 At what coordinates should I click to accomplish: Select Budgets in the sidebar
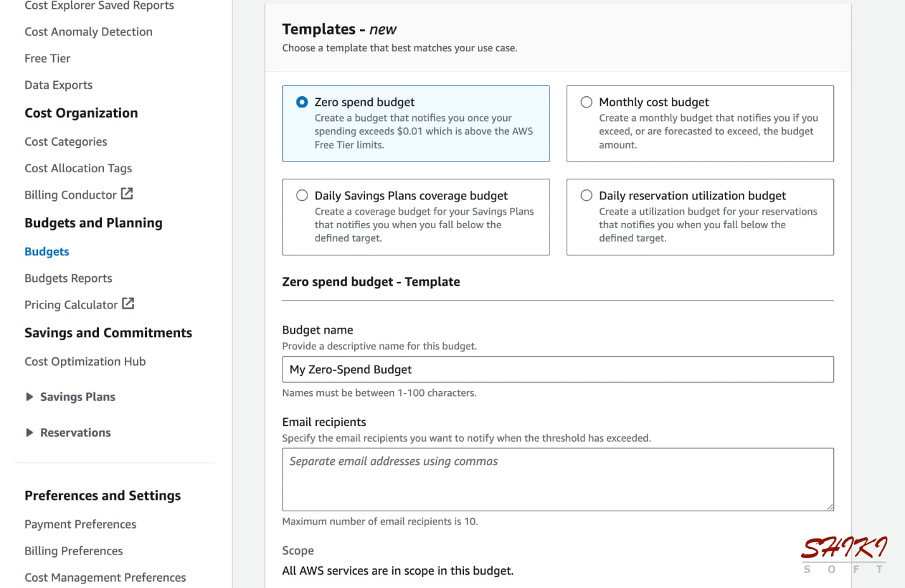47,252
